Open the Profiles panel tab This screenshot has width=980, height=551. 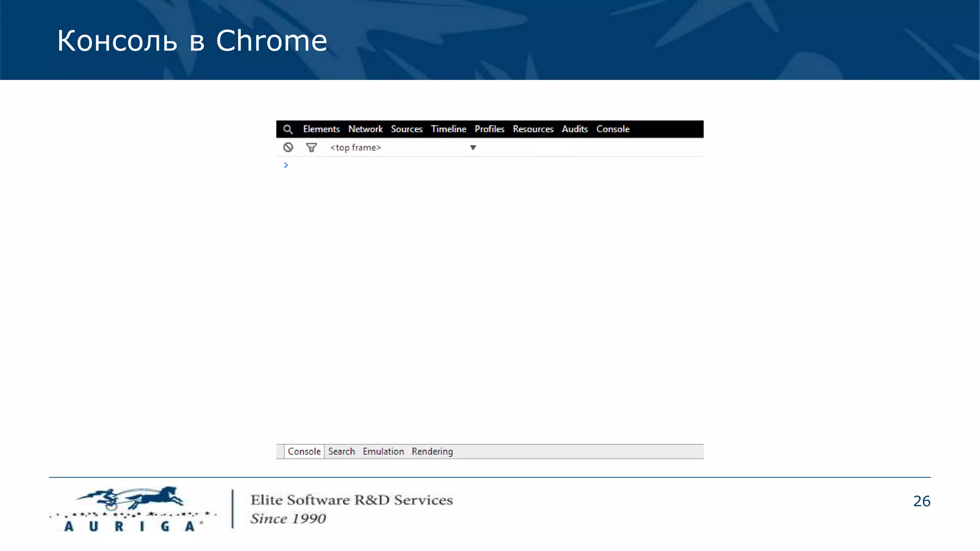[489, 129]
